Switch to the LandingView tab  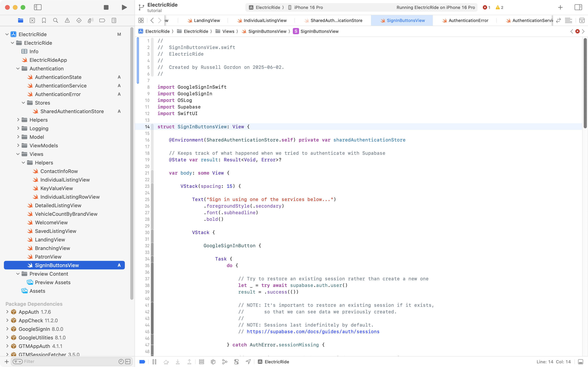tap(207, 20)
